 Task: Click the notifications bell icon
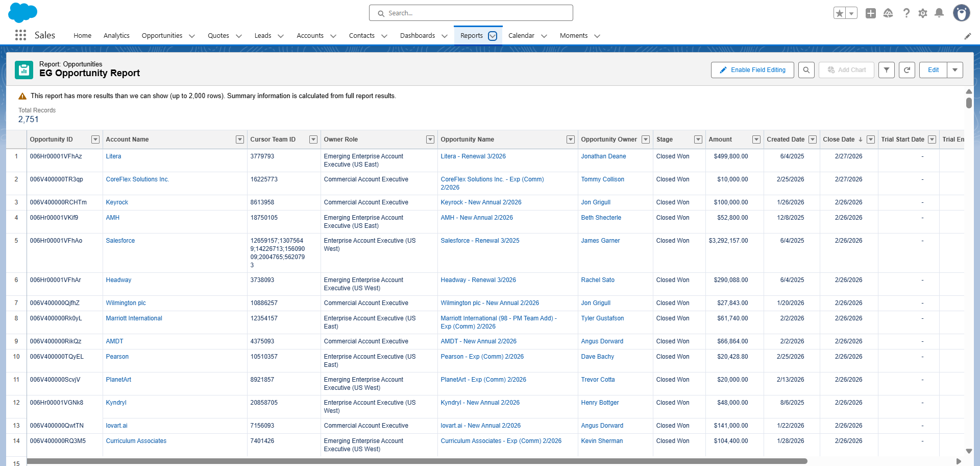[939, 13]
